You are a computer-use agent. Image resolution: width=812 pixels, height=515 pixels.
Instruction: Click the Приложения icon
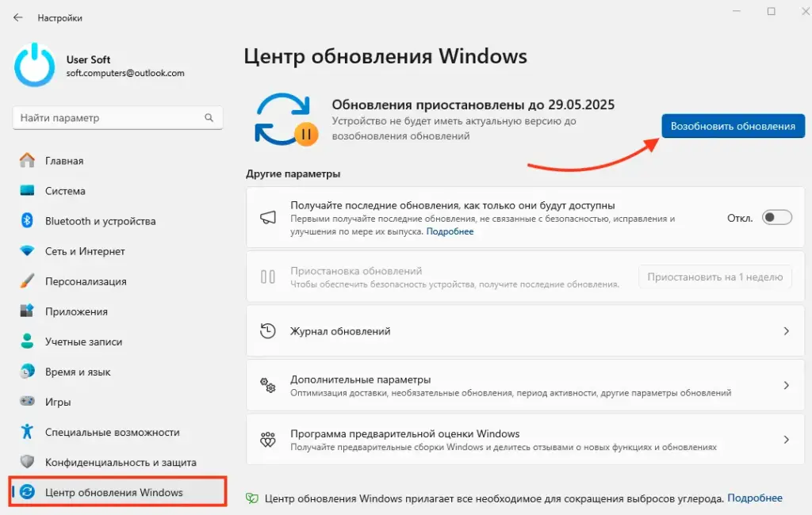pos(27,311)
